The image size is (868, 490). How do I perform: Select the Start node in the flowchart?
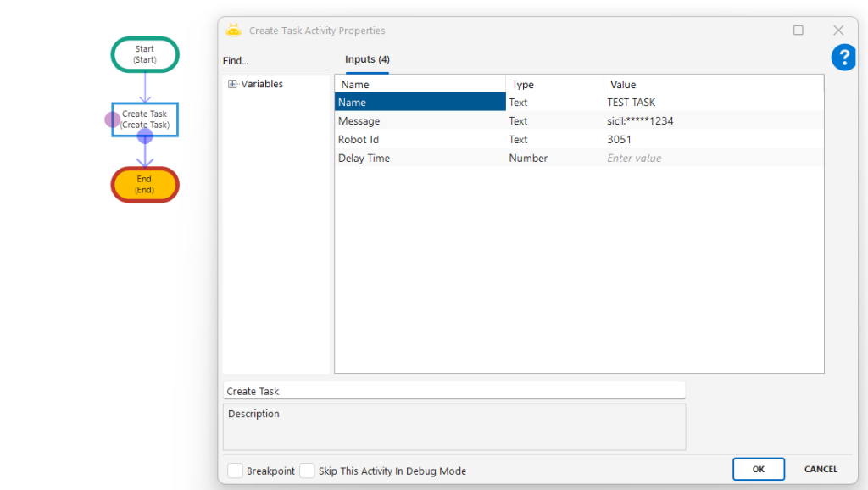click(145, 55)
